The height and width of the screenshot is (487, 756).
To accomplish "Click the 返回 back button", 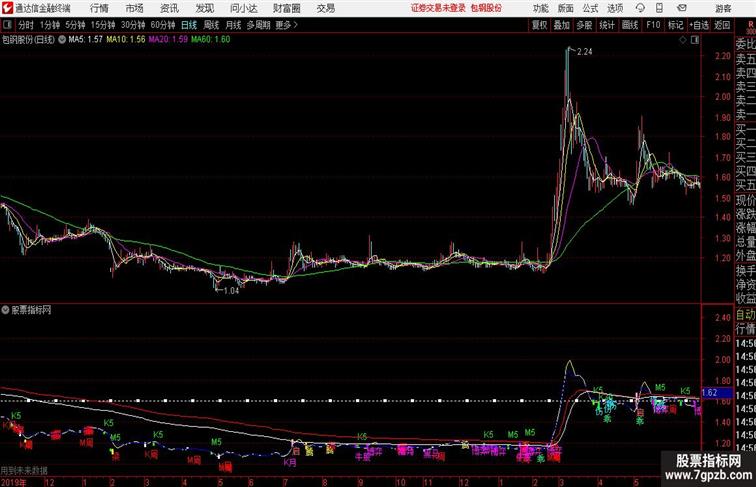I will (722, 25).
